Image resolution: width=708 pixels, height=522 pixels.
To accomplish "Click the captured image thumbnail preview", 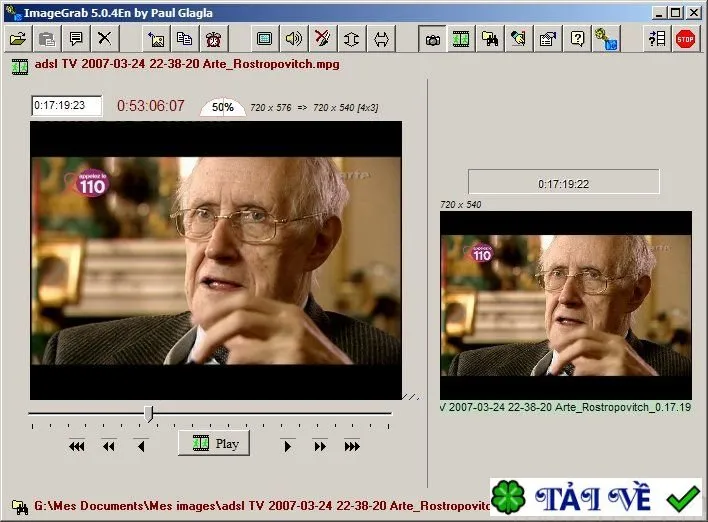I will (566, 305).
